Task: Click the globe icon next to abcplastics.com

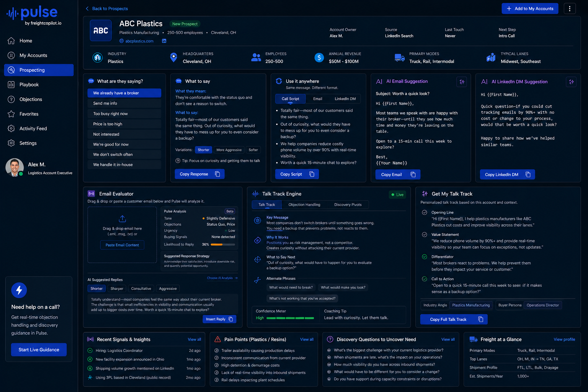Action: tap(122, 41)
